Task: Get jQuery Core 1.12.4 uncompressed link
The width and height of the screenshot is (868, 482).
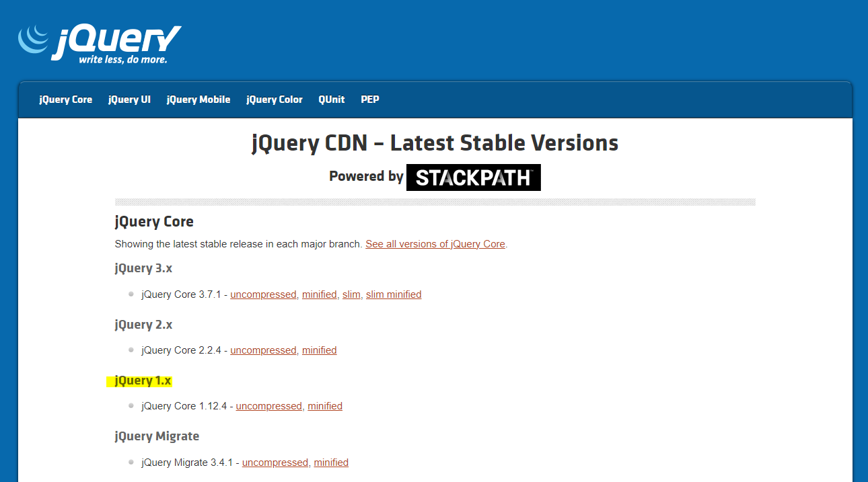Action: pos(269,406)
